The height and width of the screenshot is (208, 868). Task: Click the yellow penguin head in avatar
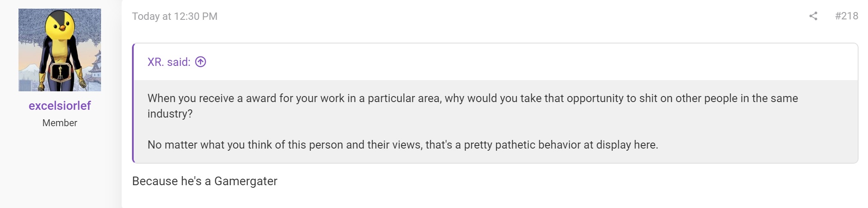click(x=61, y=25)
